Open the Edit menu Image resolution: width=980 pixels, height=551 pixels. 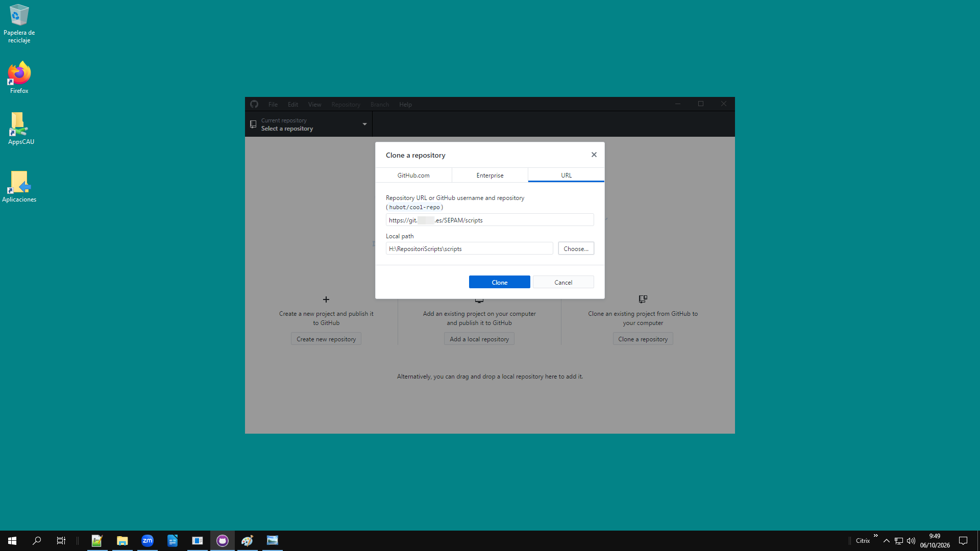293,104
